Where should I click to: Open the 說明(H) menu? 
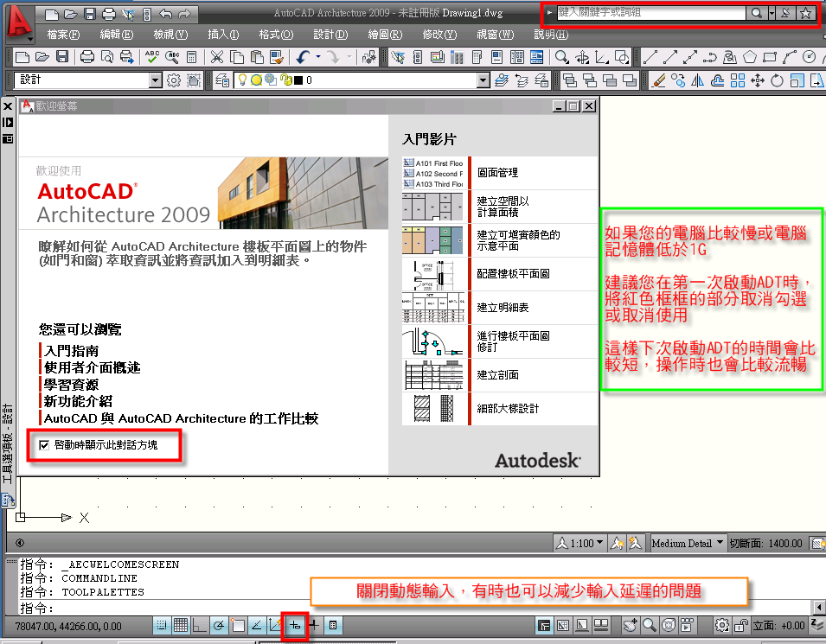(551, 35)
